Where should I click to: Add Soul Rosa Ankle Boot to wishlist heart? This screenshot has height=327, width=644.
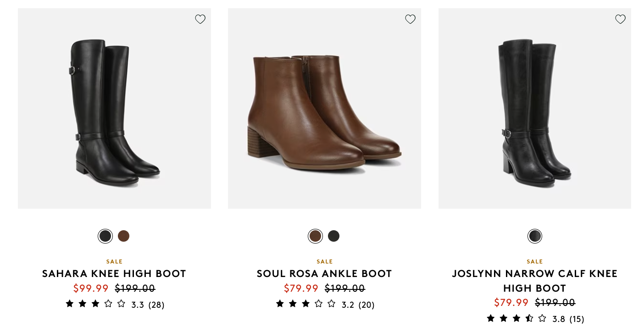pyautogui.click(x=410, y=19)
